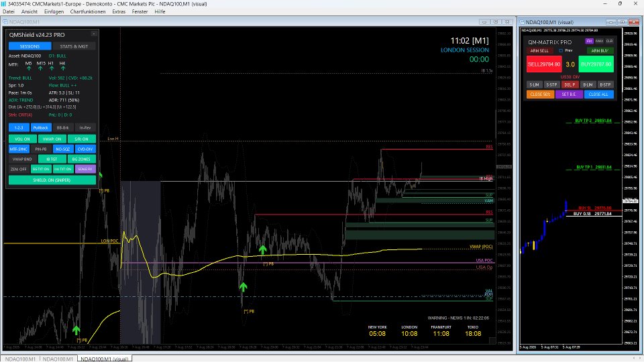
Task: Click the ARM SELL button
Action: [x=539, y=50]
